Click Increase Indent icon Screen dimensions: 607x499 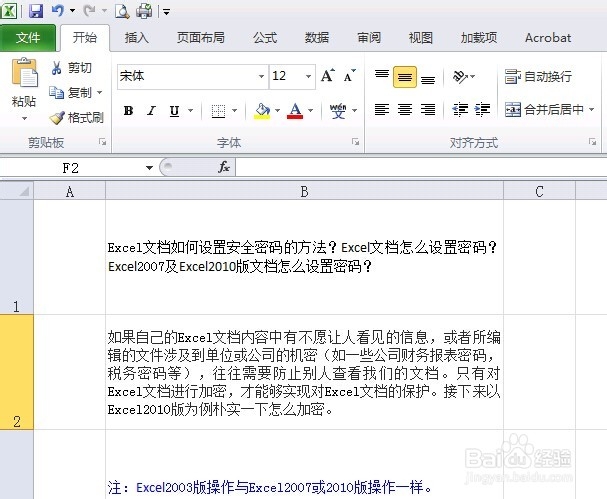(x=482, y=110)
